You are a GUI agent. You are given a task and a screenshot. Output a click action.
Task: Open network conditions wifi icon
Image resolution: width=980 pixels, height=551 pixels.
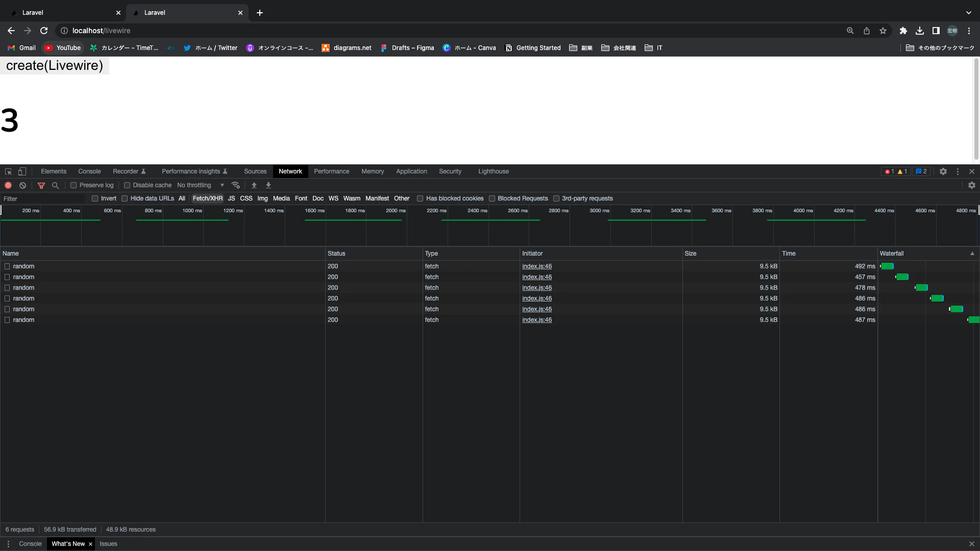click(235, 185)
